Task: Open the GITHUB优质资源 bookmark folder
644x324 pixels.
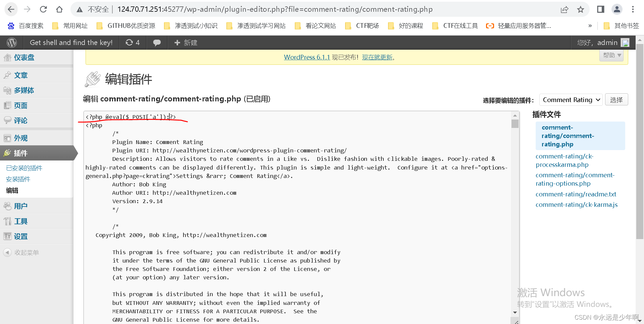Action: point(126,26)
